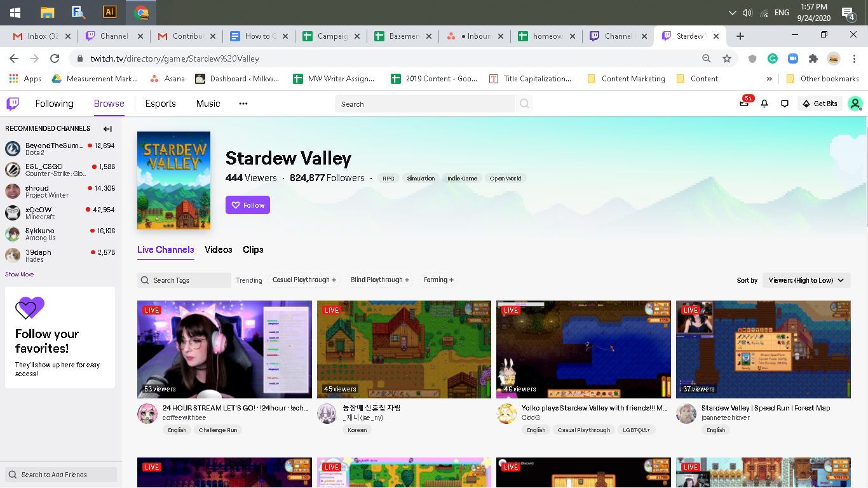The height and width of the screenshot is (488, 868).
Task: Open Sykkuno recommended channel
Action: tap(60, 234)
